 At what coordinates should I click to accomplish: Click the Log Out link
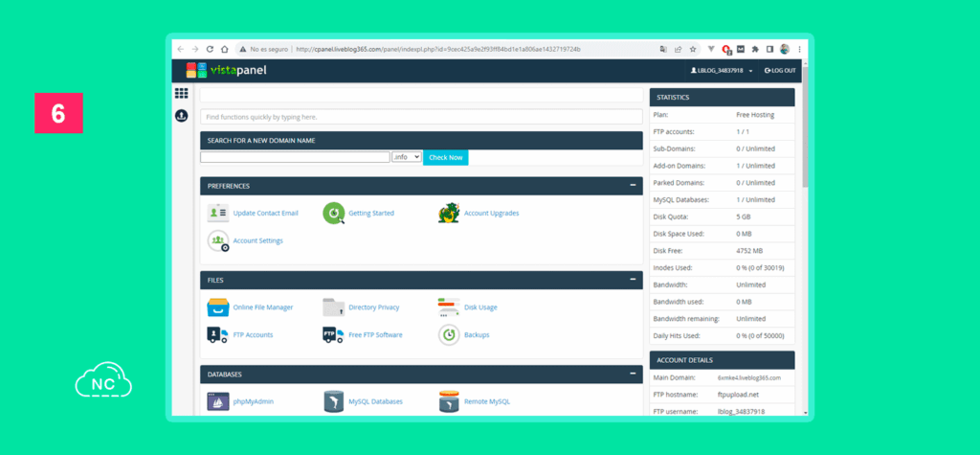[780, 71]
